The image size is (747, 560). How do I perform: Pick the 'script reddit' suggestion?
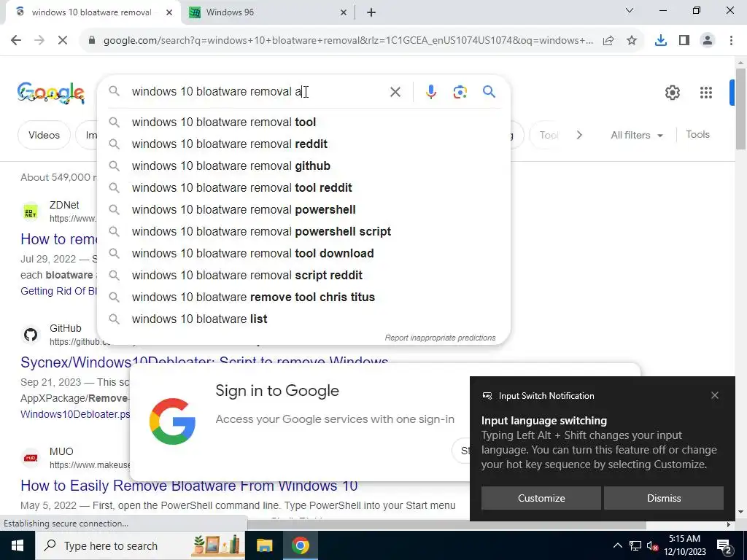pos(303,275)
